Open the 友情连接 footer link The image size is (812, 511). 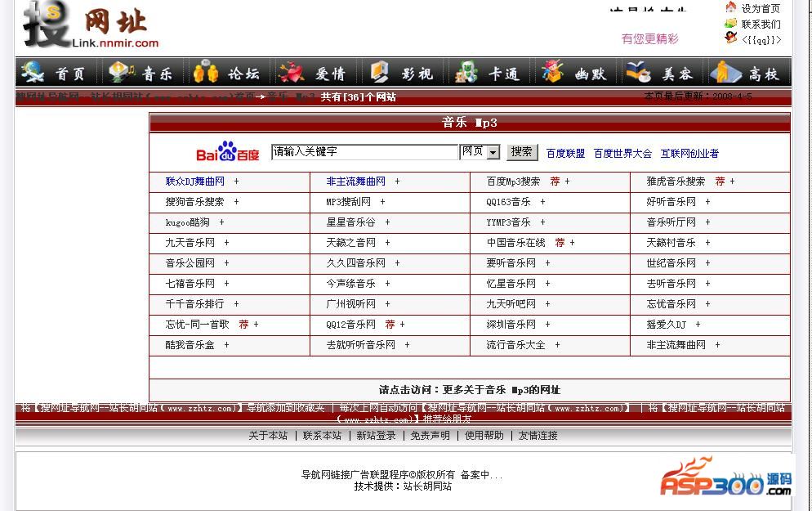[538, 435]
